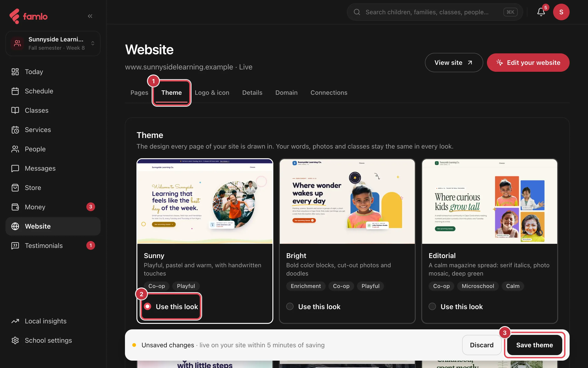588x368 pixels.
Task: Open the Domain tab
Action: 286,92
